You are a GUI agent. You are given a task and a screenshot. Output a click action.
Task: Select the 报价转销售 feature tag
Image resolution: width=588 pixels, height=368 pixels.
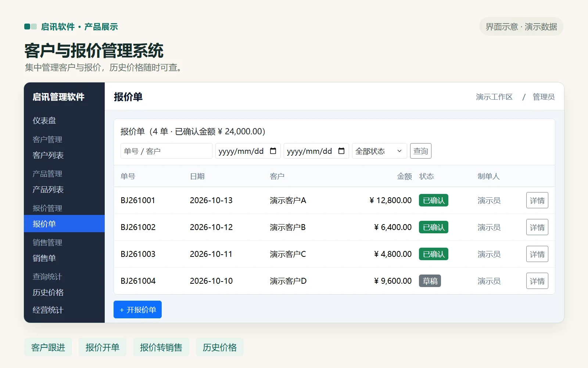coord(161,347)
